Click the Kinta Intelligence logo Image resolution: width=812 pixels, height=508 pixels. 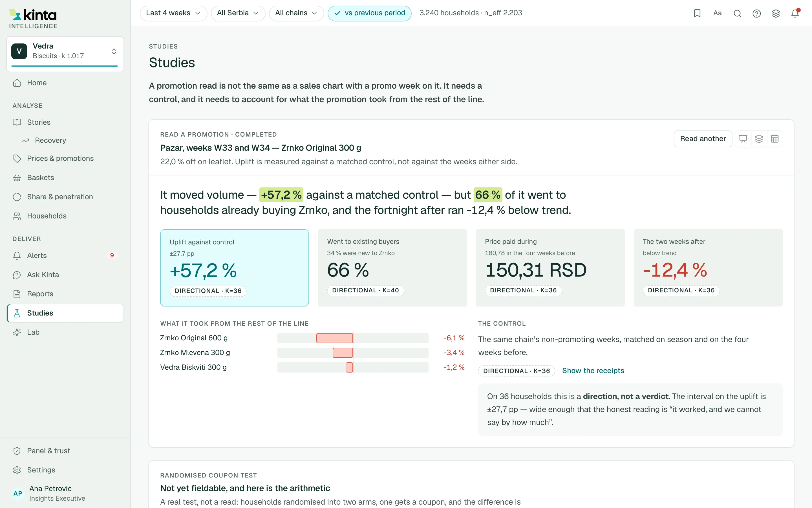[x=33, y=19]
